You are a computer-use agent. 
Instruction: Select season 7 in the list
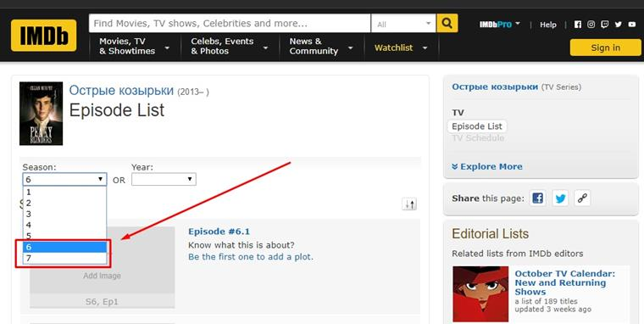(64, 258)
